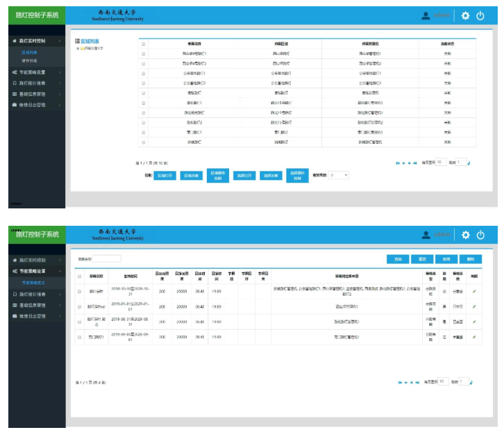Click gears icon beside 节能策略设置 in top sidebar
Viewport: 504px width, 430px height.
pyautogui.click(x=15, y=72)
